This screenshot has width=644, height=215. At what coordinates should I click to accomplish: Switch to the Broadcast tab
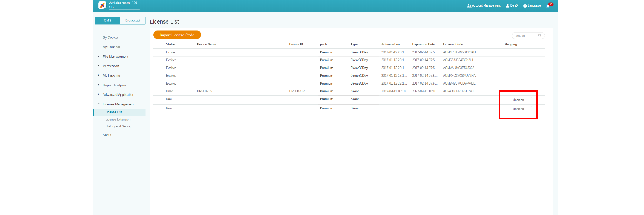point(132,21)
